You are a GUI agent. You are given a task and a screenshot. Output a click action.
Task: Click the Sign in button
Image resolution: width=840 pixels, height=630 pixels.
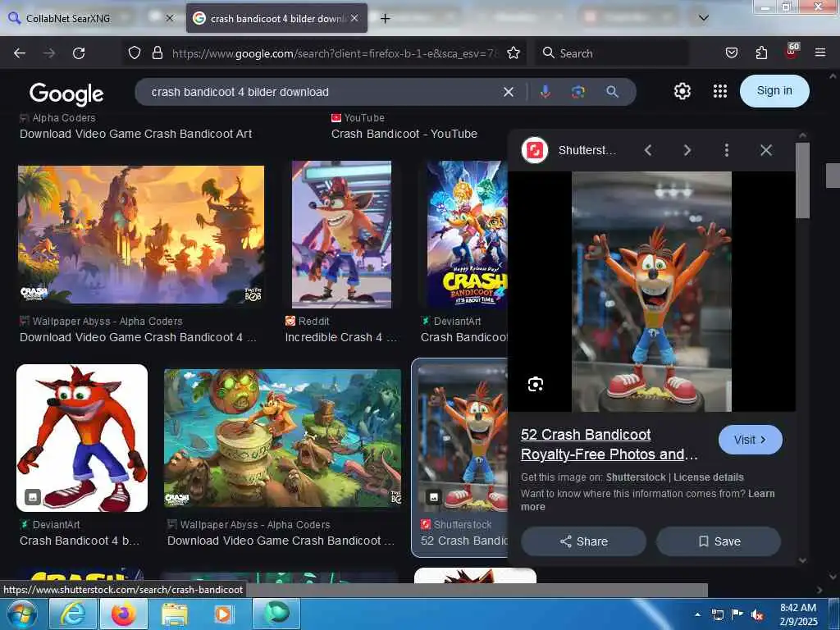click(x=774, y=91)
